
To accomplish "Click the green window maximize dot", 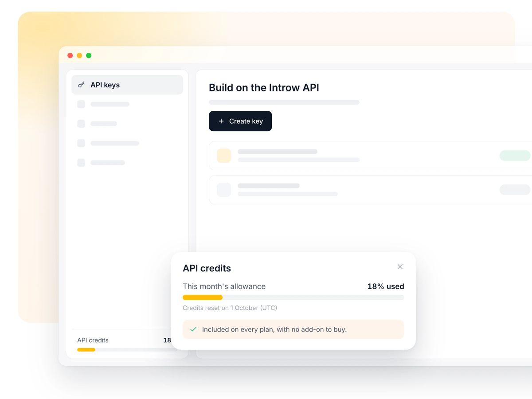I will click(x=89, y=55).
